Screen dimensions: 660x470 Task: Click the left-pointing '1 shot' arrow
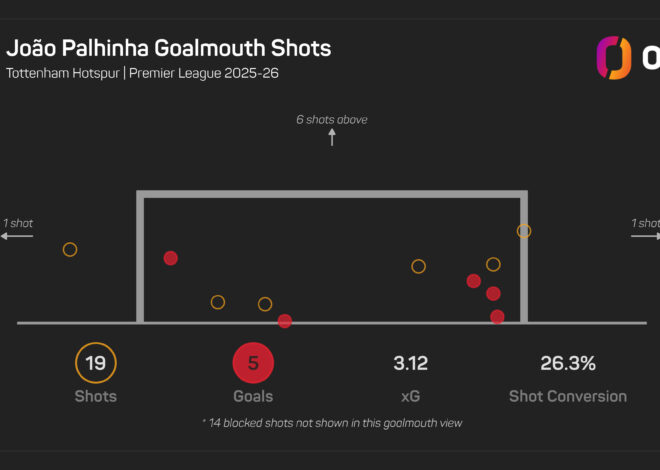(x=17, y=236)
